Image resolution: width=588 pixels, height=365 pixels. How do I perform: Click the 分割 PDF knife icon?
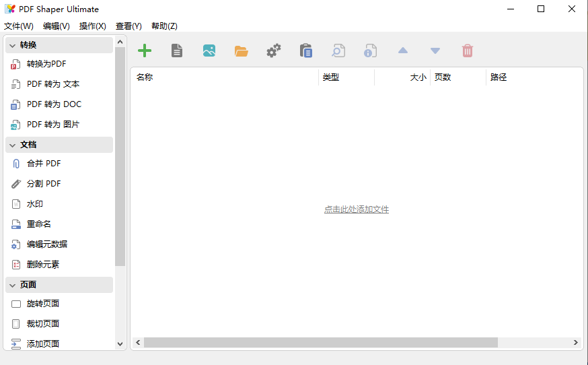coord(15,184)
